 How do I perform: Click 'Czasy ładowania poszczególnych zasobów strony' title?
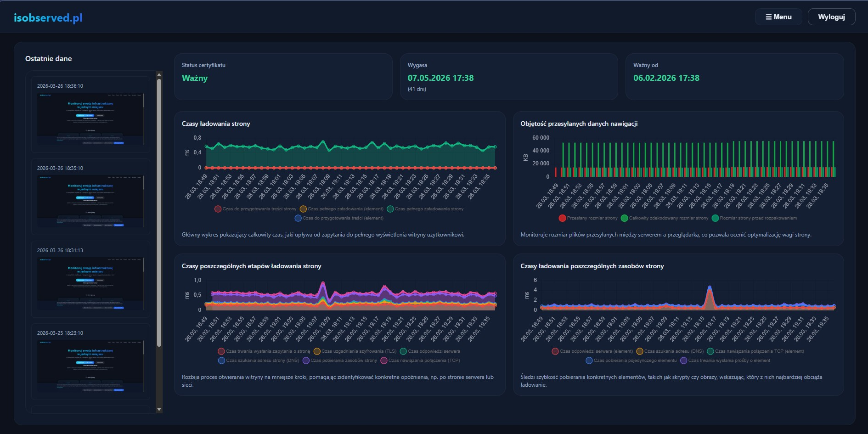tap(592, 266)
